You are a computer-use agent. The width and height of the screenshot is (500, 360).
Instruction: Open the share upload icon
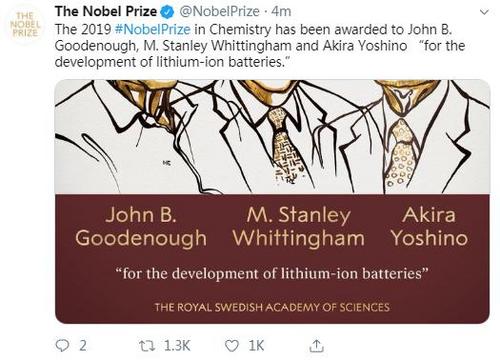pyautogui.click(x=316, y=346)
